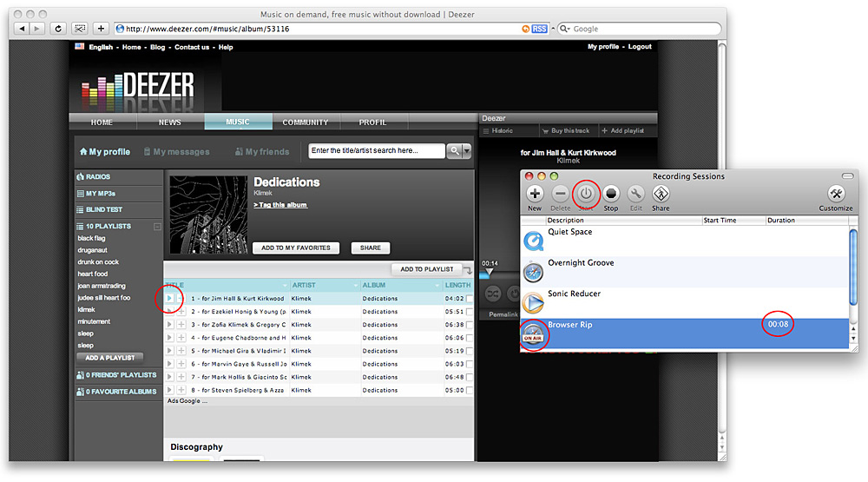
Task: Check the box for track 6
Action: (470, 364)
